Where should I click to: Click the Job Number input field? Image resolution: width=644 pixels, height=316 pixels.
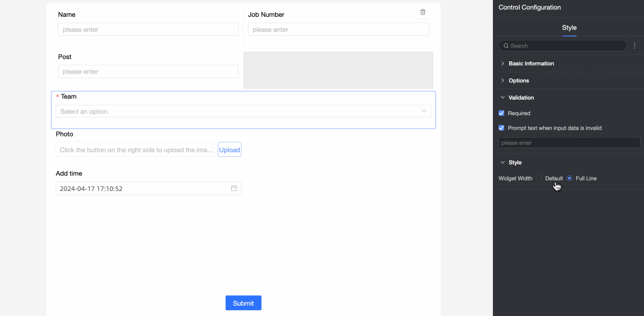(x=338, y=30)
